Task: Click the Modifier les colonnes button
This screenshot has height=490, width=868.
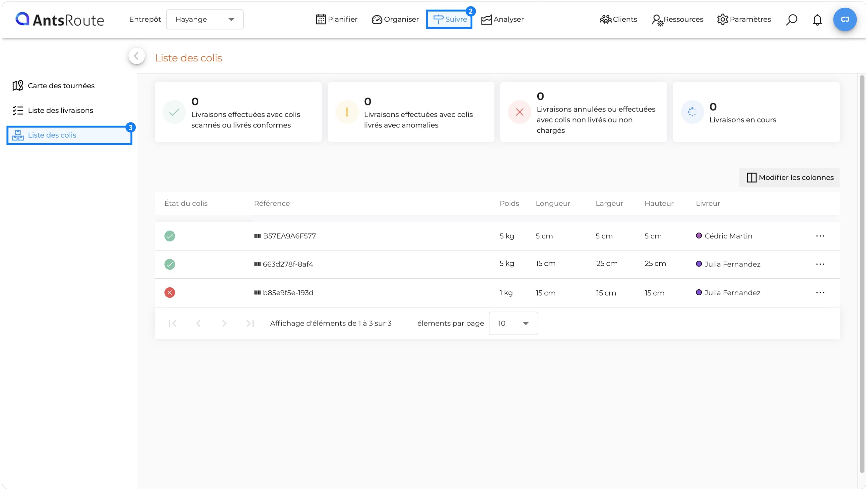Action: (789, 178)
